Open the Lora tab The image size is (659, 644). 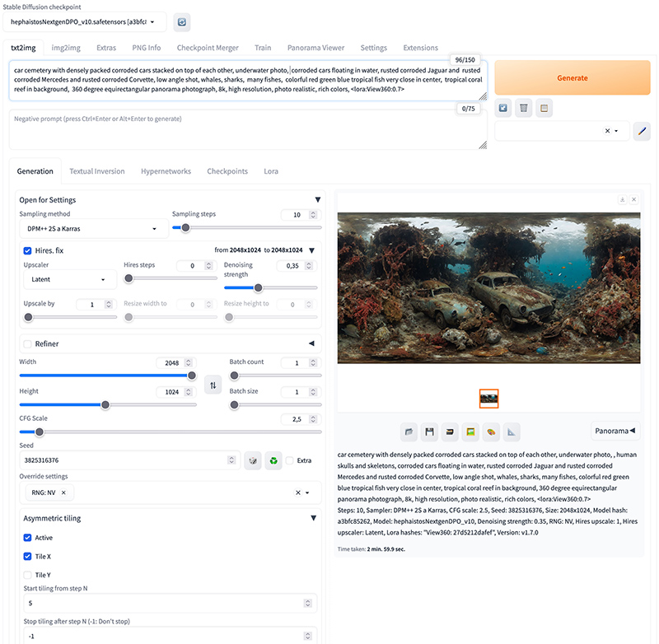click(x=270, y=171)
